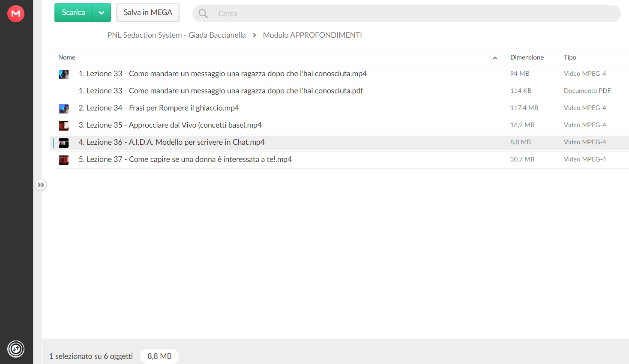Go to PNL Seduction System breadcrumb folder

(x=177, y=35)
